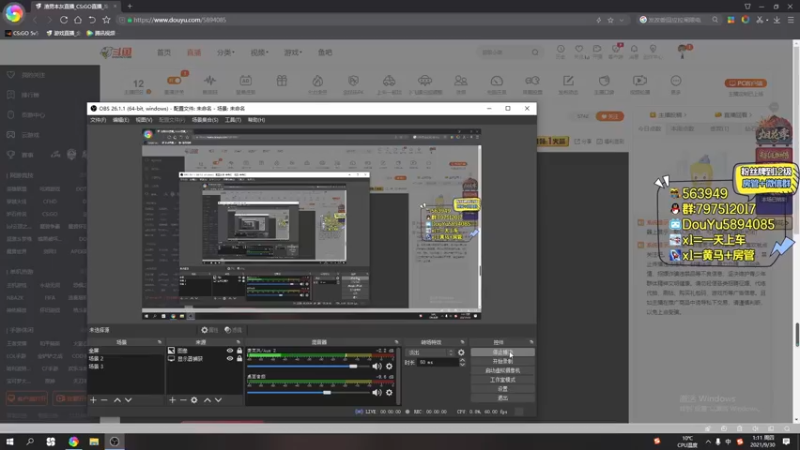Open transition type dropdown 淡出
This screenshot has height=450, width=800.
(430, 353)
